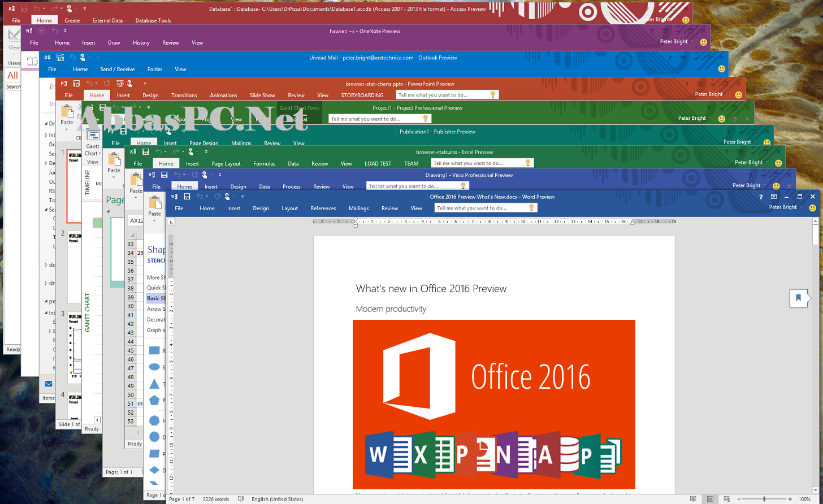Click 'English (United States)' in Word's status bar
The height and width of the screenshot is (504, 823).
[277, 499]
